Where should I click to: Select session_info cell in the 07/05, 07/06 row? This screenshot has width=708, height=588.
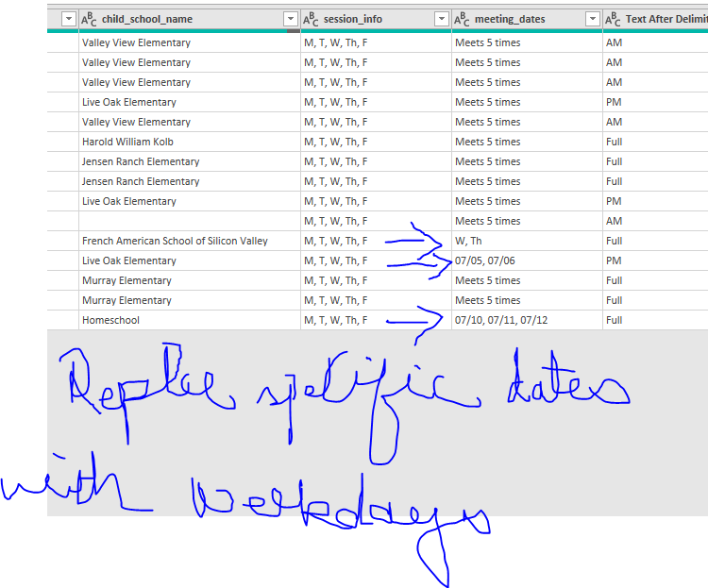pos(376,261)
